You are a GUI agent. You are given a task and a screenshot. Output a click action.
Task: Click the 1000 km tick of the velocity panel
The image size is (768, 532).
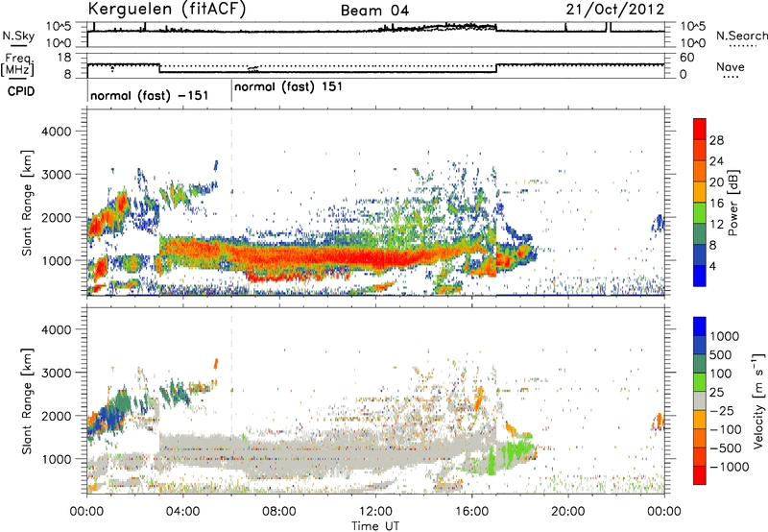pos(56,459)
